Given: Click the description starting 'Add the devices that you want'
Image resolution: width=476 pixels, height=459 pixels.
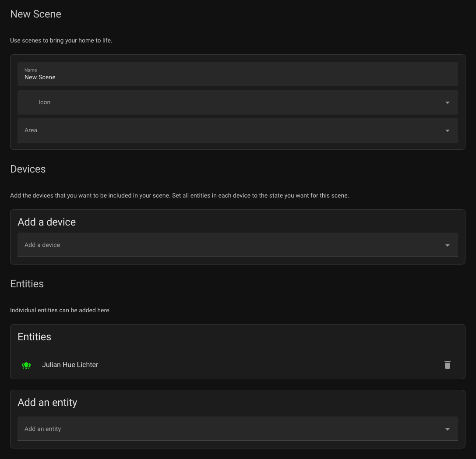Looking at the screenshot, I should 180,195.
